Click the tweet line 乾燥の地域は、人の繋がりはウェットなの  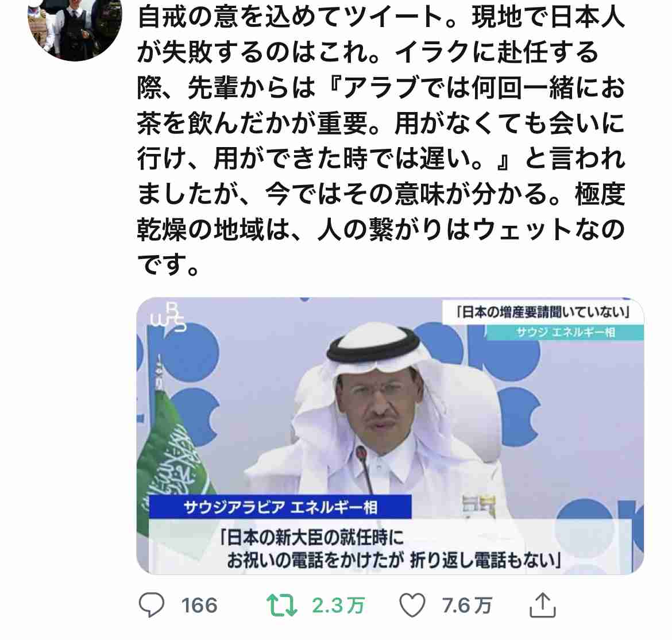(x=381, y=229)
